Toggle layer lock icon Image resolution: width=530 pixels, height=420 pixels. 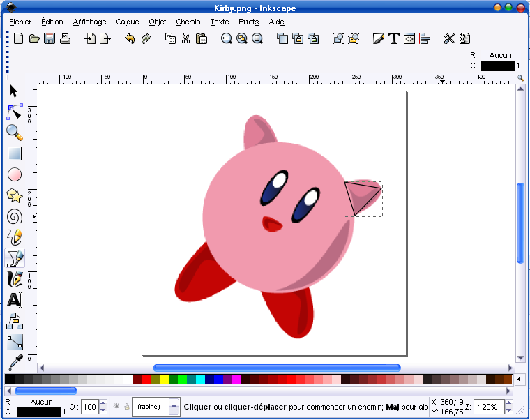pyautogui.click(x=127, y=406)
